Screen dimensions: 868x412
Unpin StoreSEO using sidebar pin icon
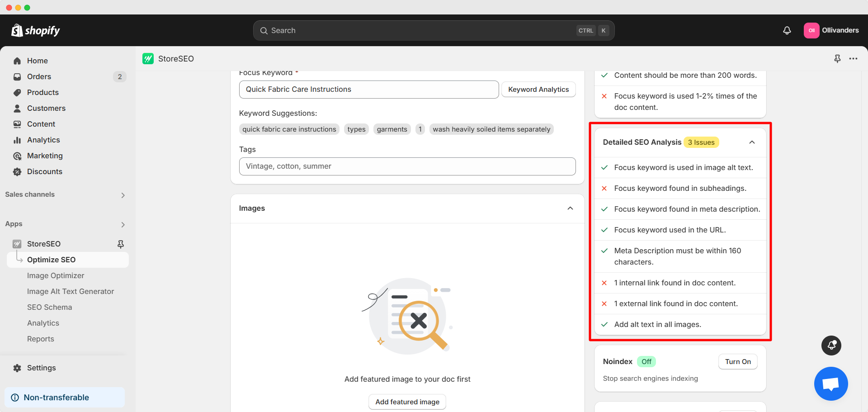point(121,244)
